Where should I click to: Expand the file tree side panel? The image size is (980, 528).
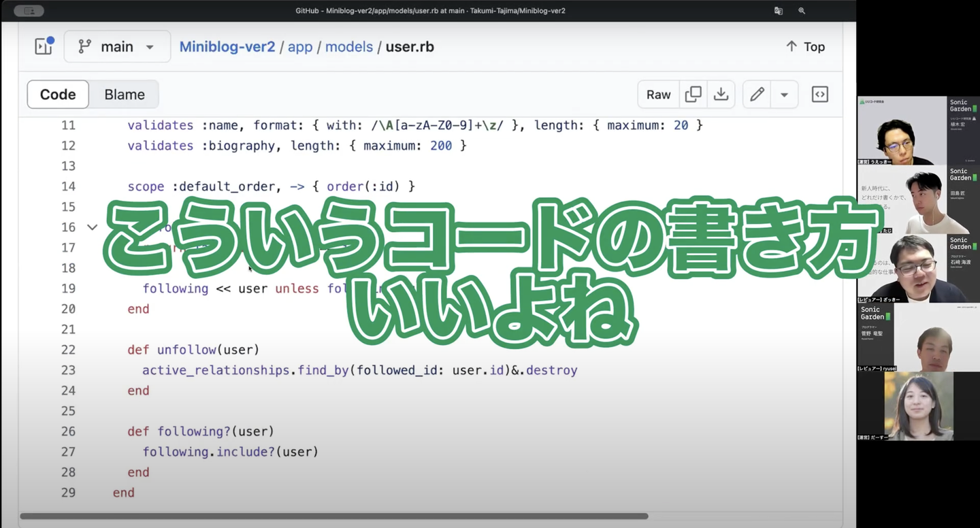[x=44, y=46]
